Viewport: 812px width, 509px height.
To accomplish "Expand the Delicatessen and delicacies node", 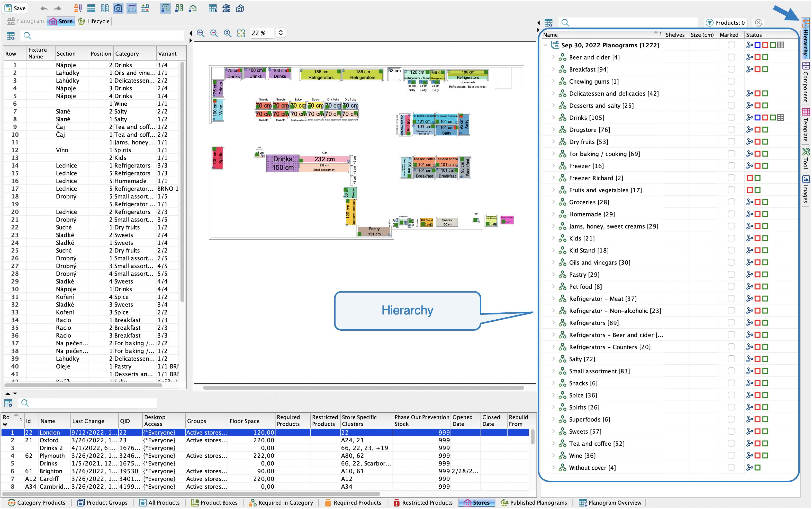I will [x=553, y=93].
